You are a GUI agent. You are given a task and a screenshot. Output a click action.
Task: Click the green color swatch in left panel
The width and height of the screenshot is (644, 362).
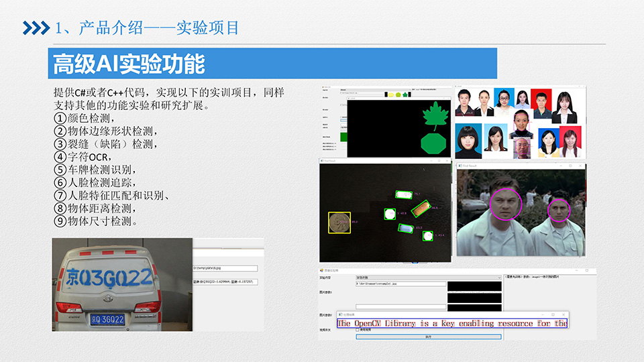(x=344, y=137)
